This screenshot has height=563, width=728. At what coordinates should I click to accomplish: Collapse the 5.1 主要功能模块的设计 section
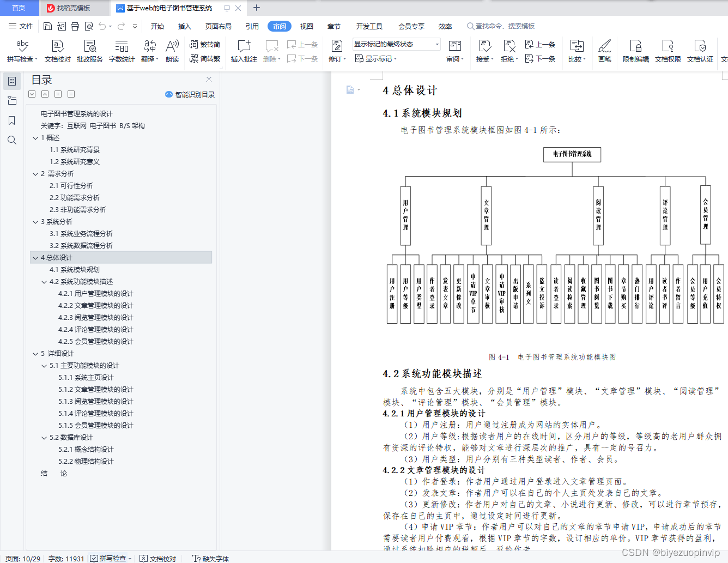pos(44,366)
